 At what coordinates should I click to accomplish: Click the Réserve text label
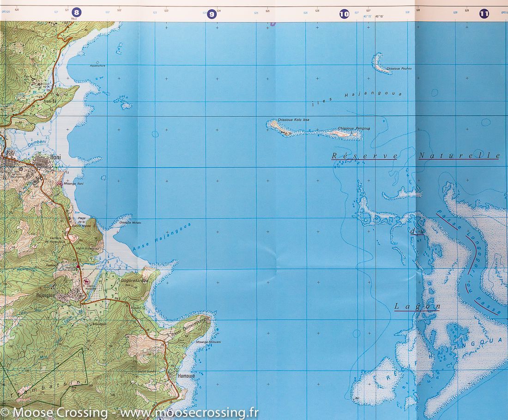click(364, 156)
